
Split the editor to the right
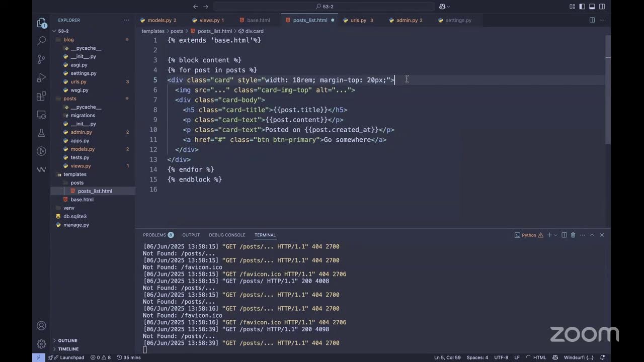[592, 20]
